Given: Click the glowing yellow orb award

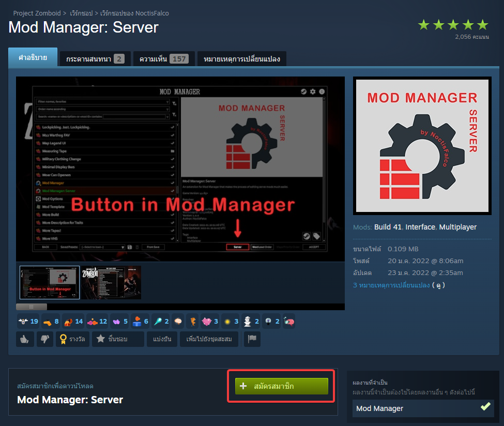Looking at the screenshot, I should pos(231,321).
